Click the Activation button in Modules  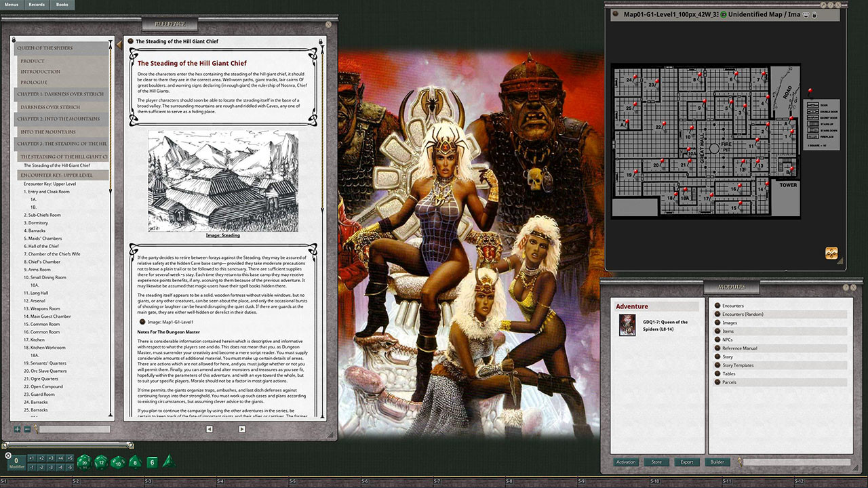[625, 462]
